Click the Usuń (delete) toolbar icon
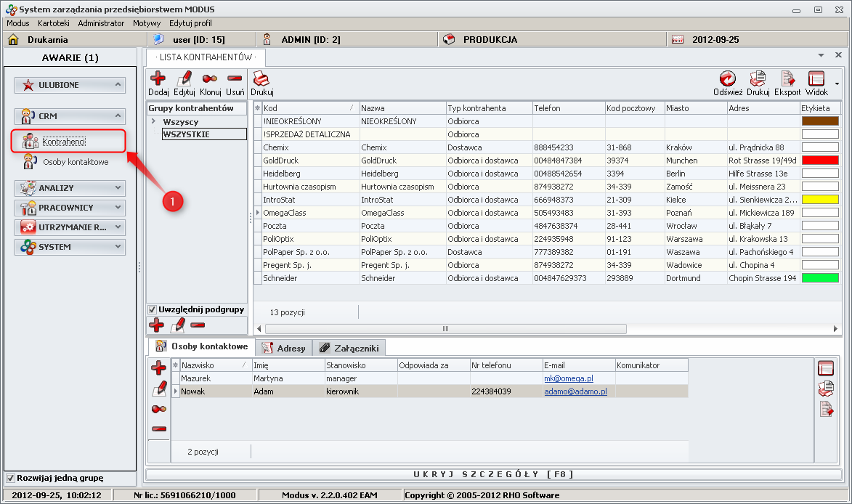 [235, 78]
